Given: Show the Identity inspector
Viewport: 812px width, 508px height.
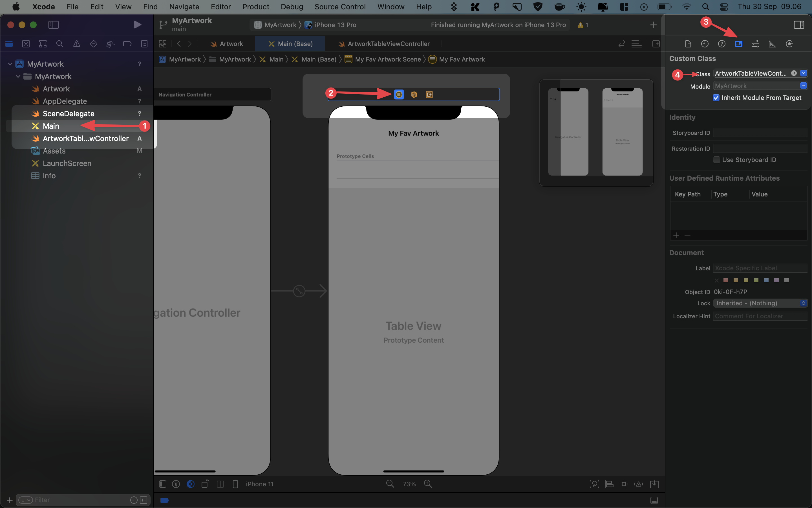Looking at the screenshot, I should [738, 44].
